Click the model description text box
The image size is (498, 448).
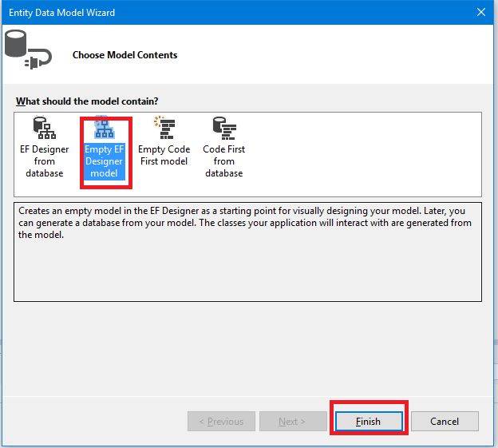(247, 252)
